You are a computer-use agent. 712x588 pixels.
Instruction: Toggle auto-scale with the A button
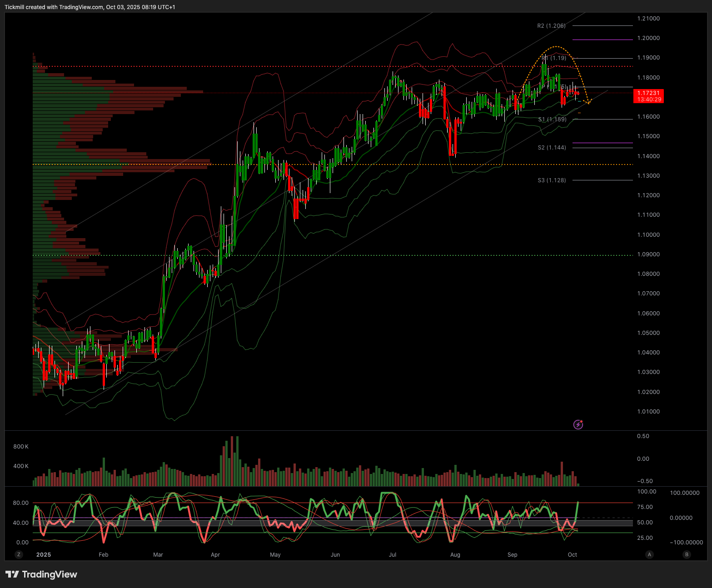[x=650, y=554]
